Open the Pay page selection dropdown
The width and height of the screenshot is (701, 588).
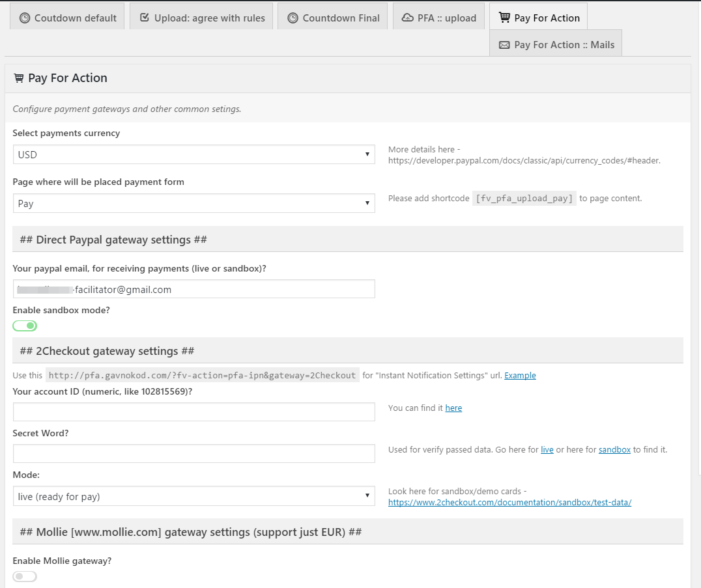click(x=194, y=203)
